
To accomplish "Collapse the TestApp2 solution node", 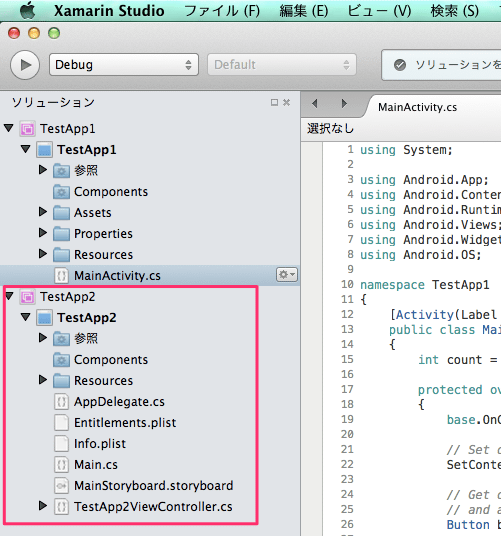I will click(10, 296).
